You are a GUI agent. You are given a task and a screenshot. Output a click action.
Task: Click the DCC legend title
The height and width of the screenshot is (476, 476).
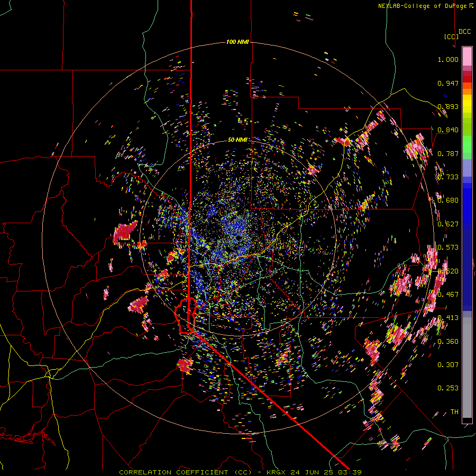[464, 32]
